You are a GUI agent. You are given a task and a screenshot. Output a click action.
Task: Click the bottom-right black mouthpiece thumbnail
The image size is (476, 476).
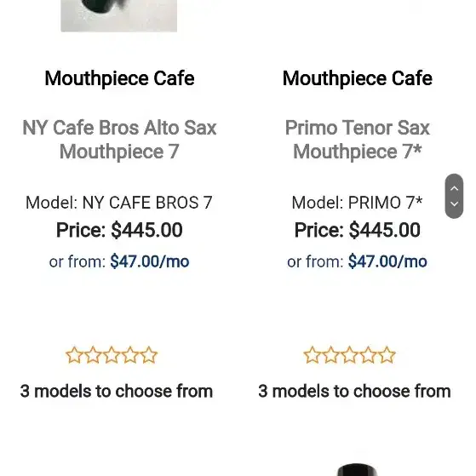(357, 470)
